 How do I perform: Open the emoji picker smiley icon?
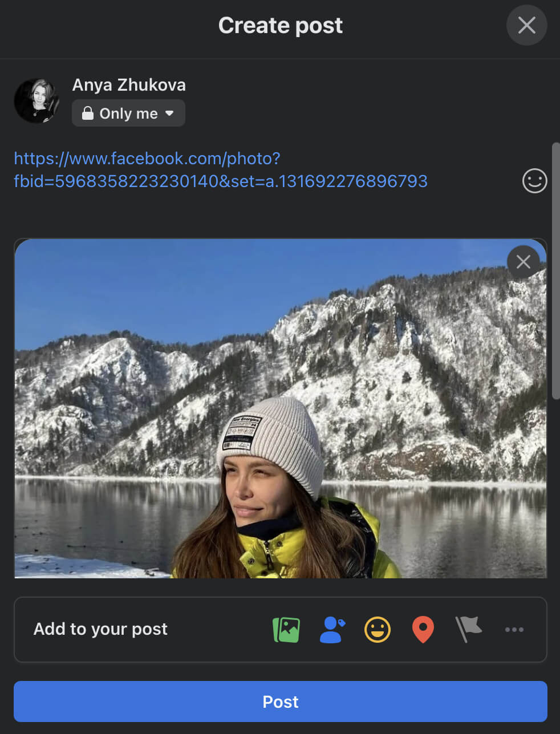click(x=534, y=181)
